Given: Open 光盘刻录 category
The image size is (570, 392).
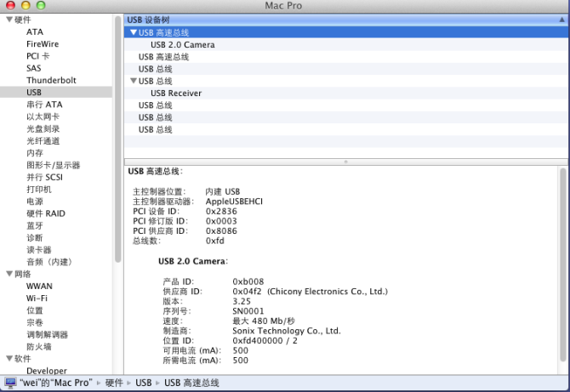Looking at the screenshot, I should (x=43, y=128).
